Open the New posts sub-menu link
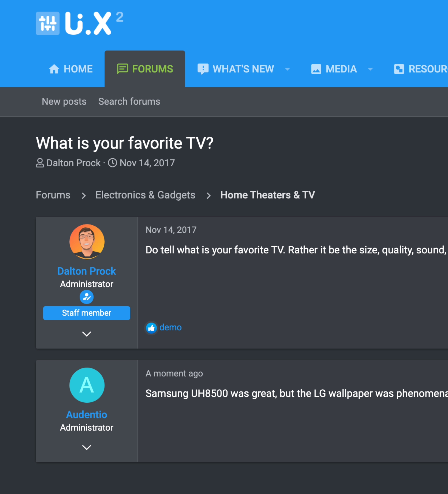448x494 pixels. (64, 102)
